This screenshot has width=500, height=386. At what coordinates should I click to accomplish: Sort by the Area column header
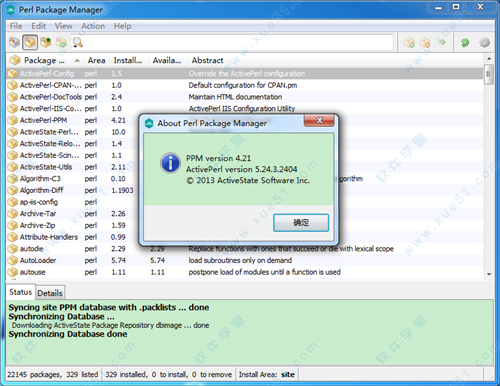tap(96, 60)
